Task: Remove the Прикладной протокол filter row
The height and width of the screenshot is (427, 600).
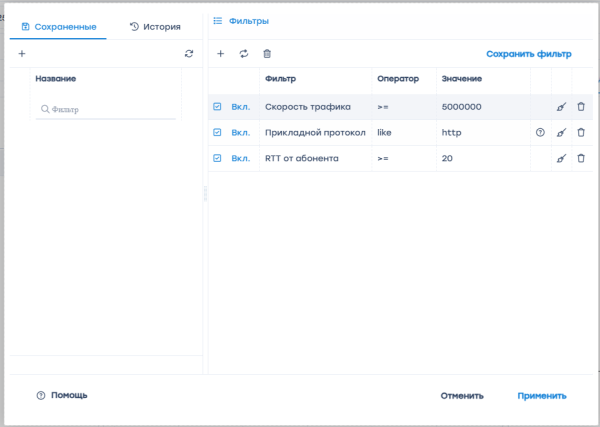Action: [581, 132]
